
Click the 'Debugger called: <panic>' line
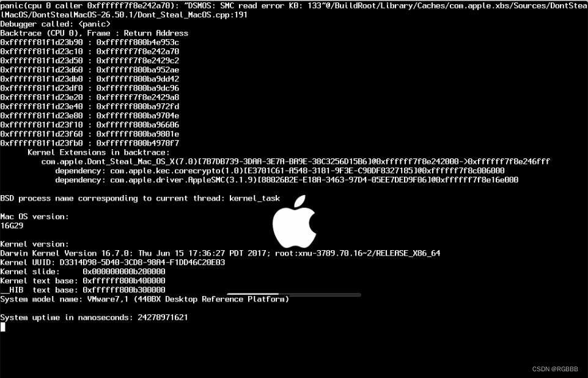point(56,24)
